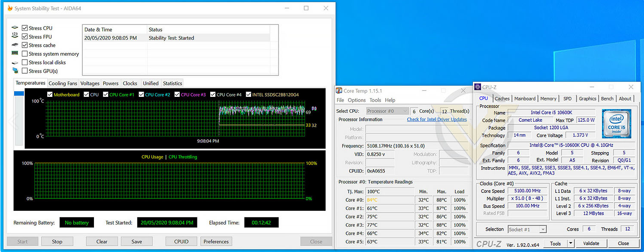This screenshot has width=644, height=252.
Task: Switch to Powers tab
Action: point(111,84)
